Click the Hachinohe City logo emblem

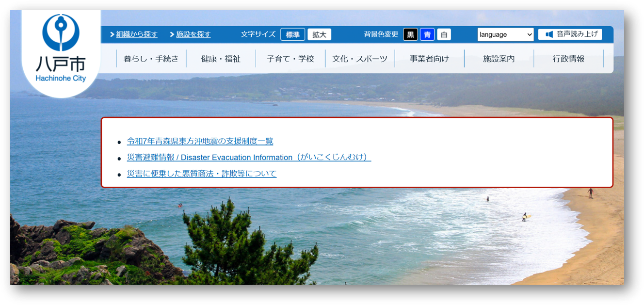point(61,33)
